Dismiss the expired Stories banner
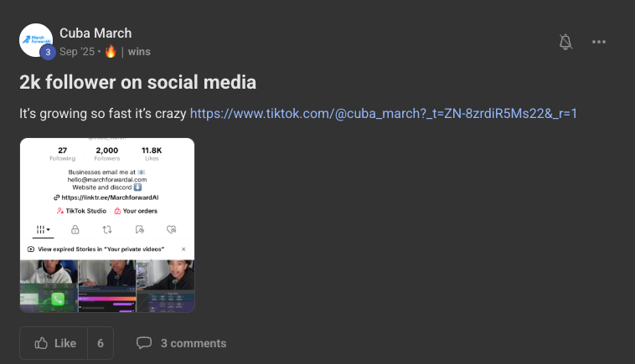Viewport: 635px width, 364px height. pos(183,249)
